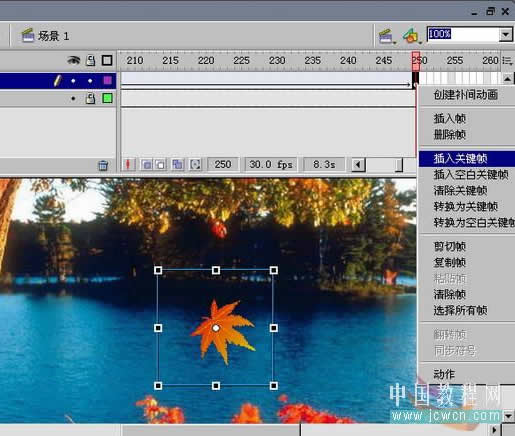Click the restore window button
The height and width of the screenshot is (436, 515).
490,11
